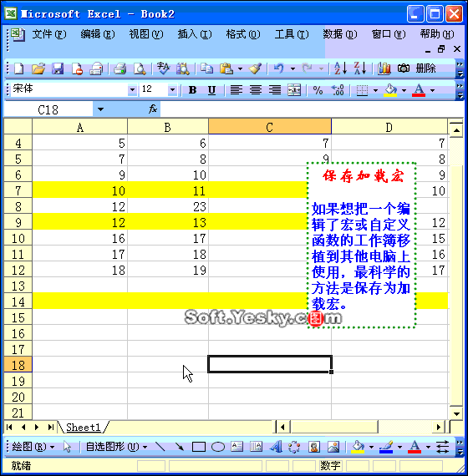Image resolution: width=468 pixels, height=476 pixels.
Task: Open the Borders dropdown arrow
Action: (x=375, y=90)
